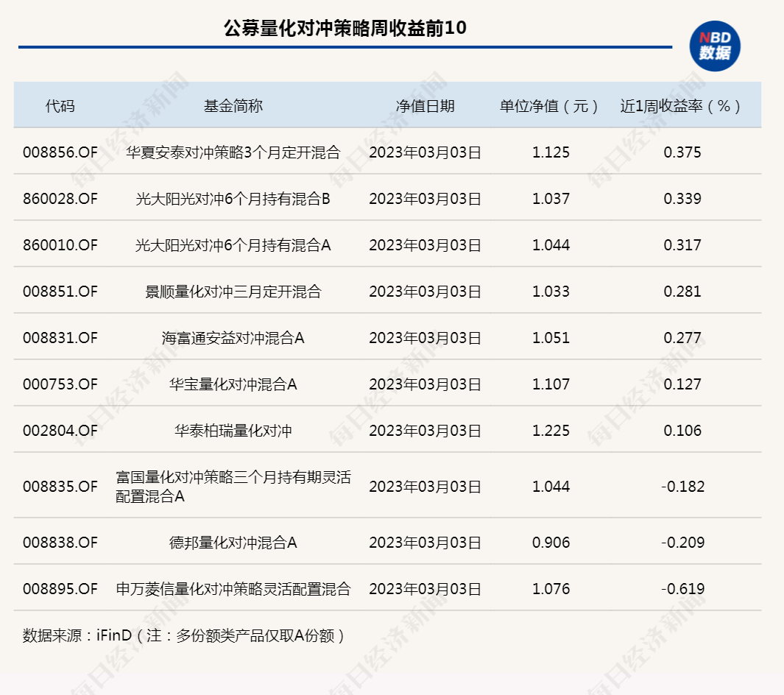Select fund code 002804.OF
The image size is (784, 695).
(60, 431)
